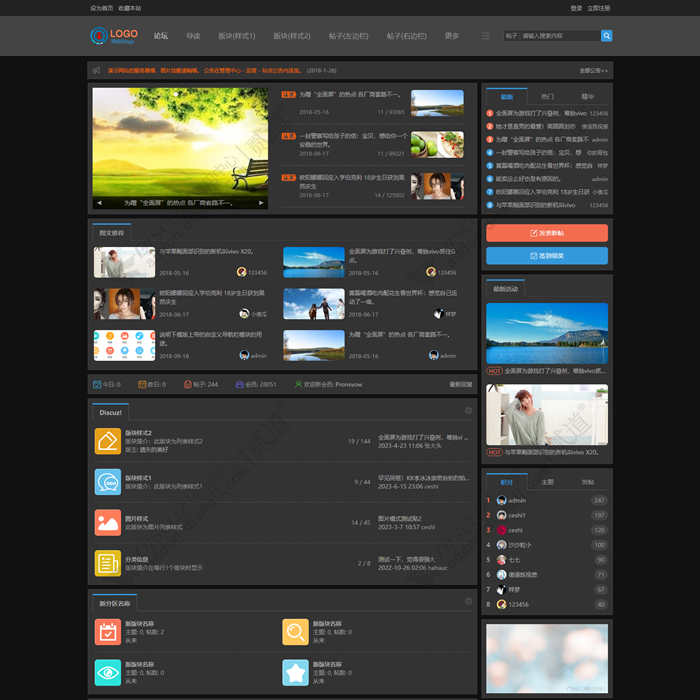Collapse the 新分区名称 section
The image size is (700, 700).
468,601
